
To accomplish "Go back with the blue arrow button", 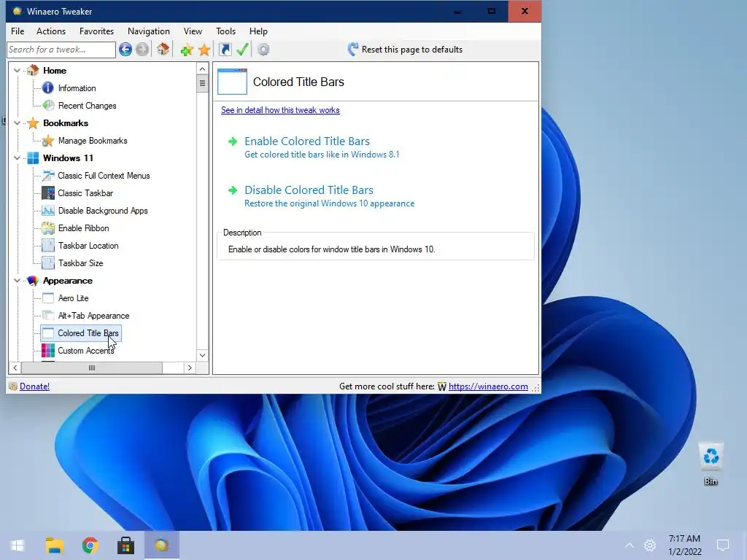I will click(125, 50).
